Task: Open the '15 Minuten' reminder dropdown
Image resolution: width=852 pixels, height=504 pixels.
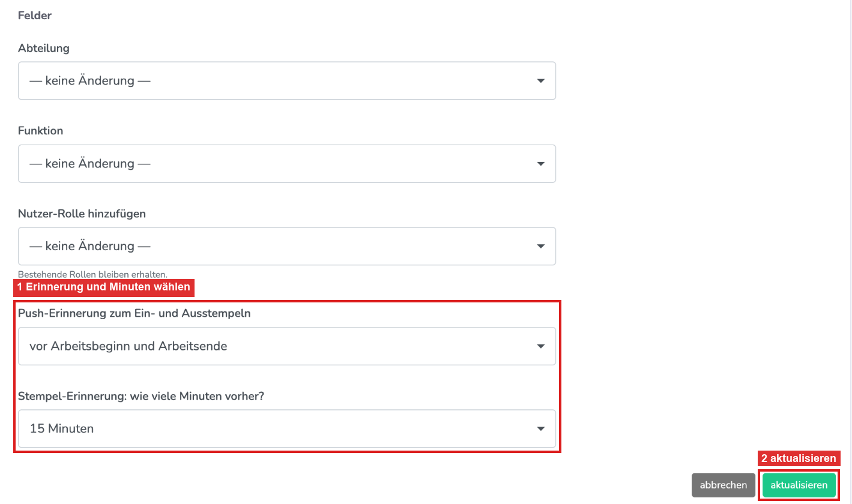Action: 287,429
